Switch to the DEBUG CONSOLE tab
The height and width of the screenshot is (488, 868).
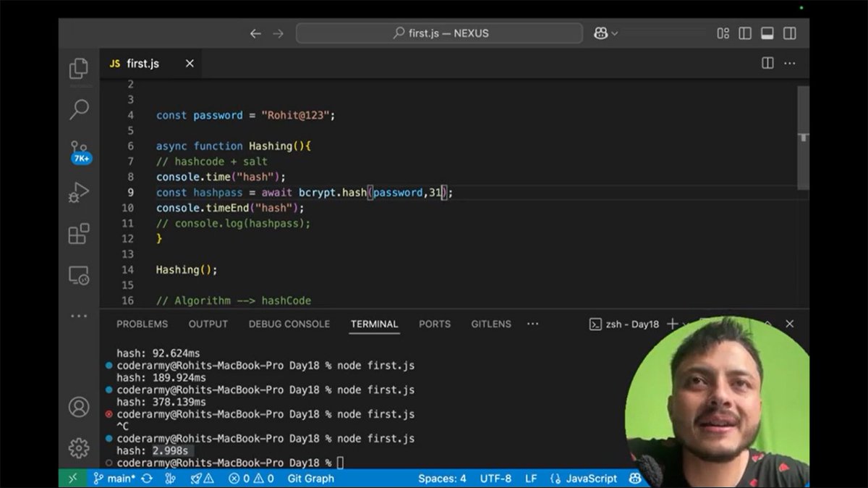(x=289, y=324)
